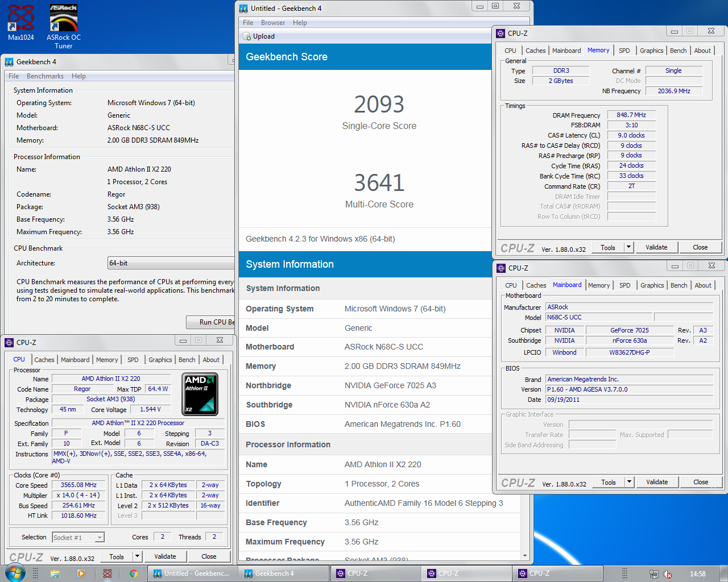Open Bench tab in CPU-Z CPU window
Screen dimensions: 728x582
(x=187, y=360)
